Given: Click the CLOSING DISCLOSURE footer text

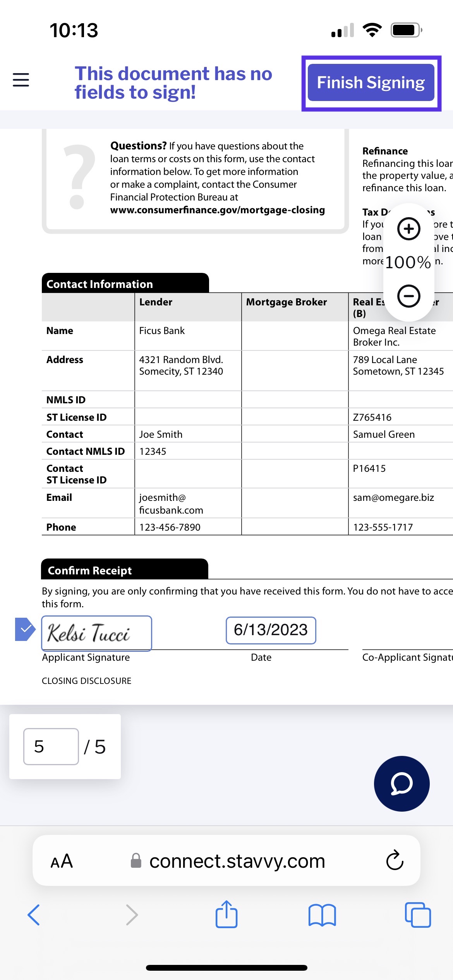Looking at the screenshot, I should [87, 681].
